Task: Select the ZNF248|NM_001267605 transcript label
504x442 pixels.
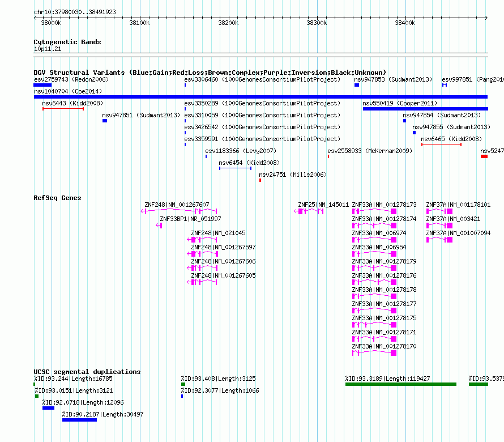Action: (x=223, y=275)
